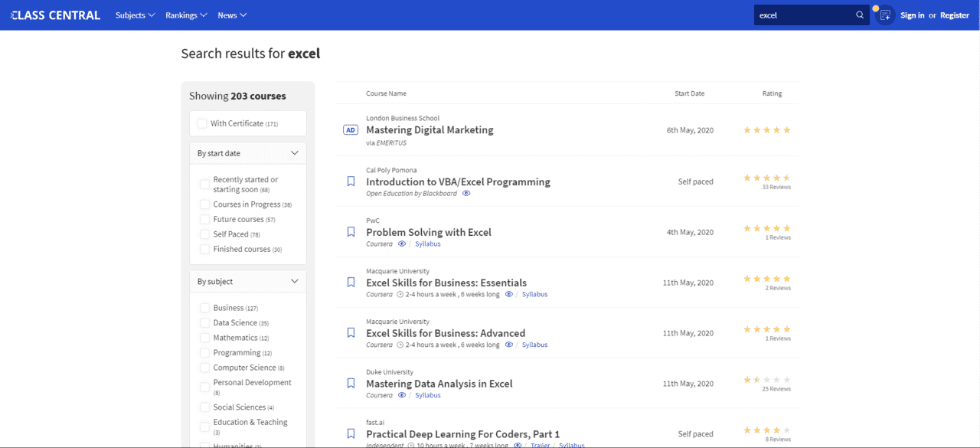Open the News dropdown menu
Image resolution: width=980 pixels, height=448 pixels.
tap(232, 15)
